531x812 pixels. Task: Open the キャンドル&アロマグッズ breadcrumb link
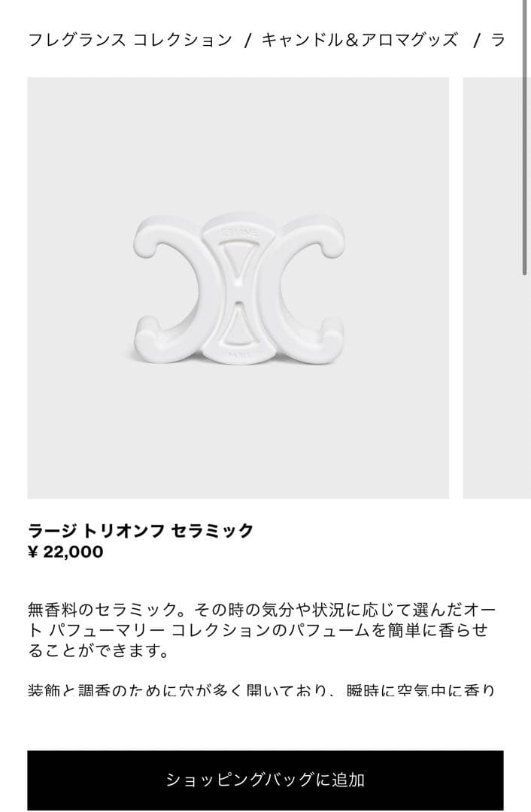click(x=360, y=39)
